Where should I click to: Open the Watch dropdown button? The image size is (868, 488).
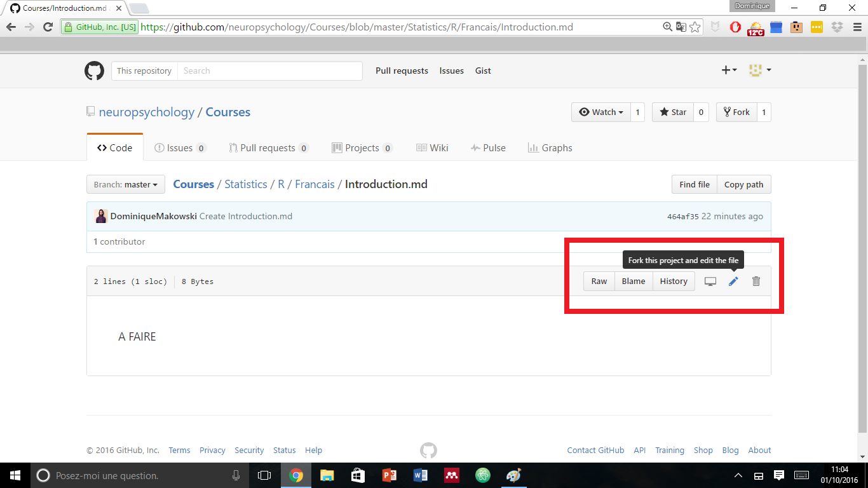point(601,112)
